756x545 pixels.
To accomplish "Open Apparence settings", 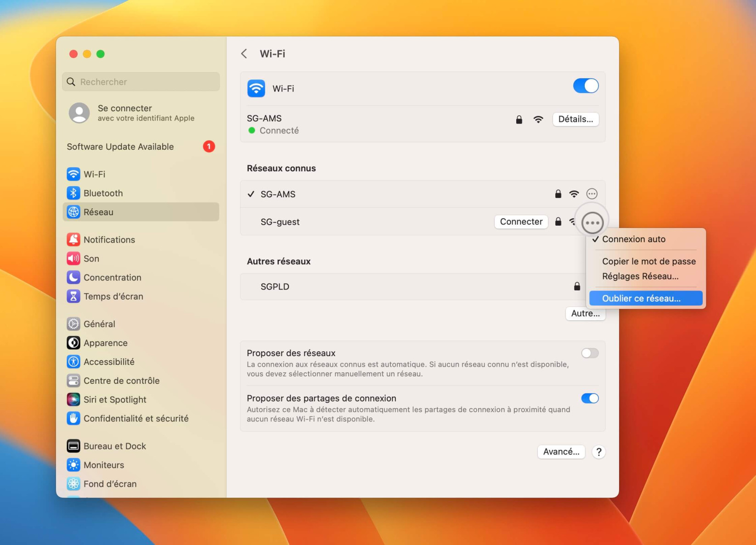I will tap(140, 342).
